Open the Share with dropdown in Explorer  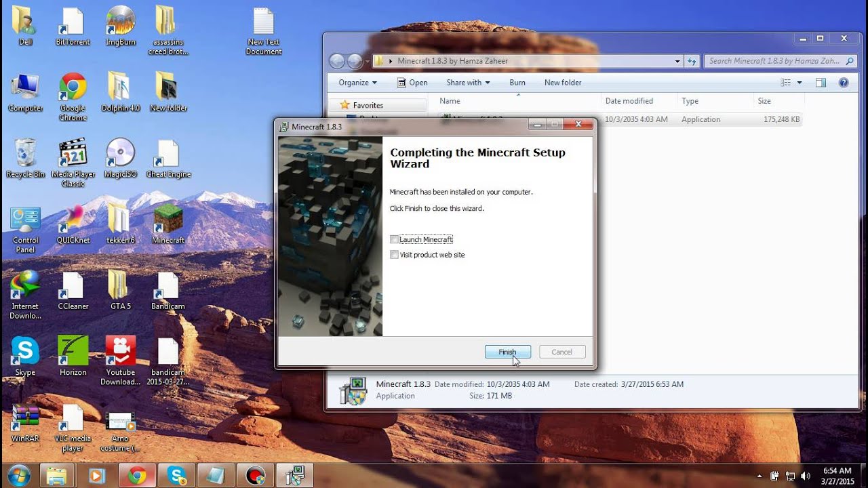(469, 83)
